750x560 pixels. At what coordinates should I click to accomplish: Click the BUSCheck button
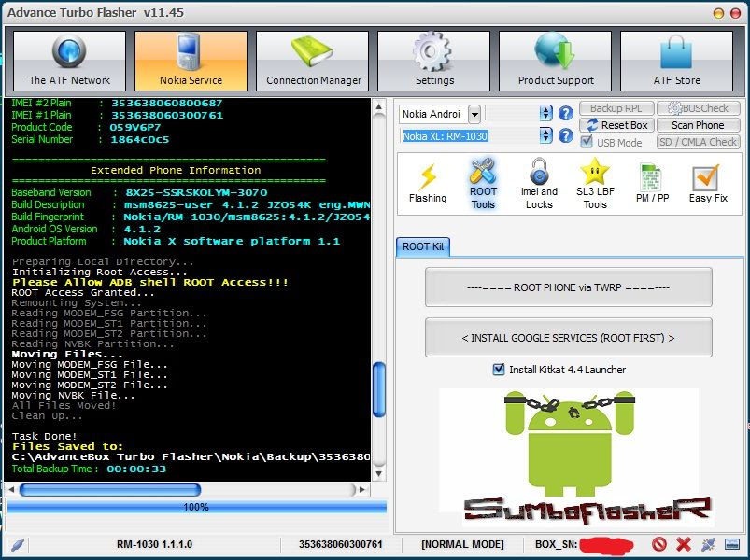pos(698,108)
